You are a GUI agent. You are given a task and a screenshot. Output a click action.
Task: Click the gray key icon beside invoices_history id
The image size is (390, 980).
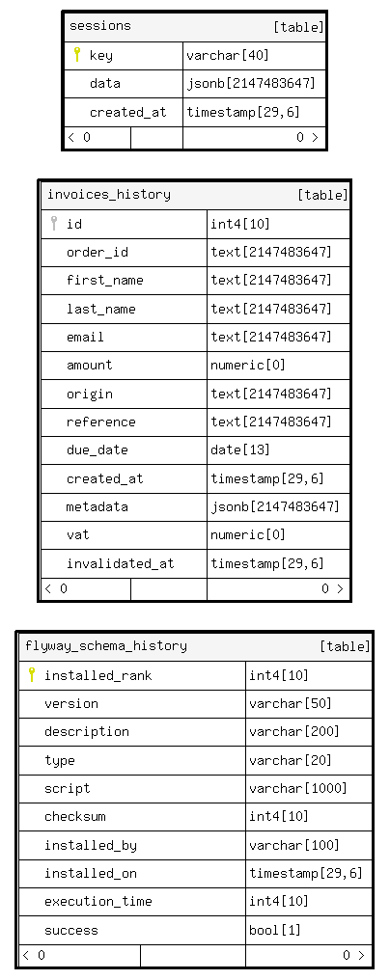54,223
